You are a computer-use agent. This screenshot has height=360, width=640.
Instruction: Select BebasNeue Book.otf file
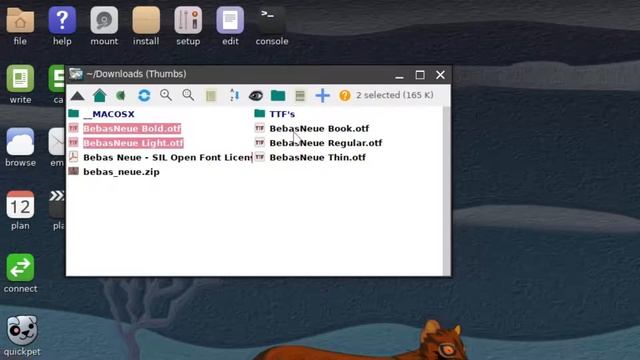[319, 129]
